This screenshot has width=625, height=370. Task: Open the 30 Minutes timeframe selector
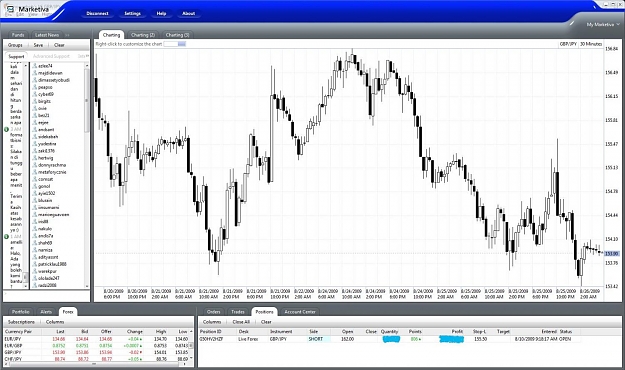click(x=591, y=44)
